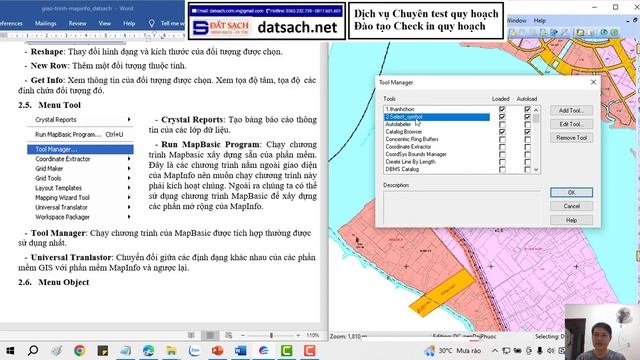Select Catalog Browser in tools list
The image size is (640, 360).
pos(404,132)
